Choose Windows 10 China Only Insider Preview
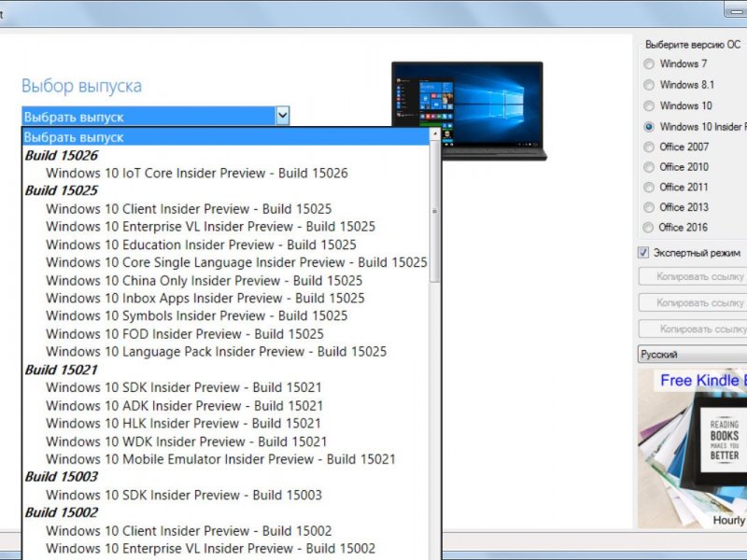The height and width of the screenshot is (560, 747). click(x=204, y=281)
